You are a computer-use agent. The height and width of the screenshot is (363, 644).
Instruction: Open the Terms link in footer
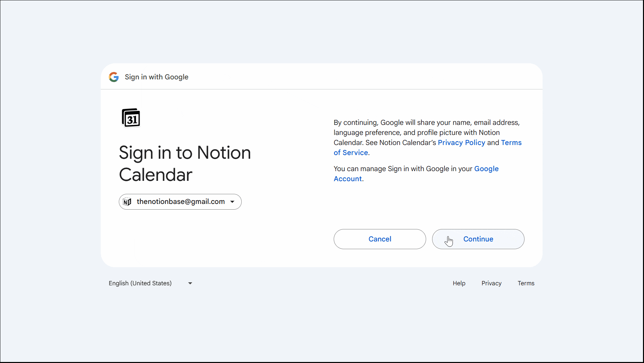526,283
